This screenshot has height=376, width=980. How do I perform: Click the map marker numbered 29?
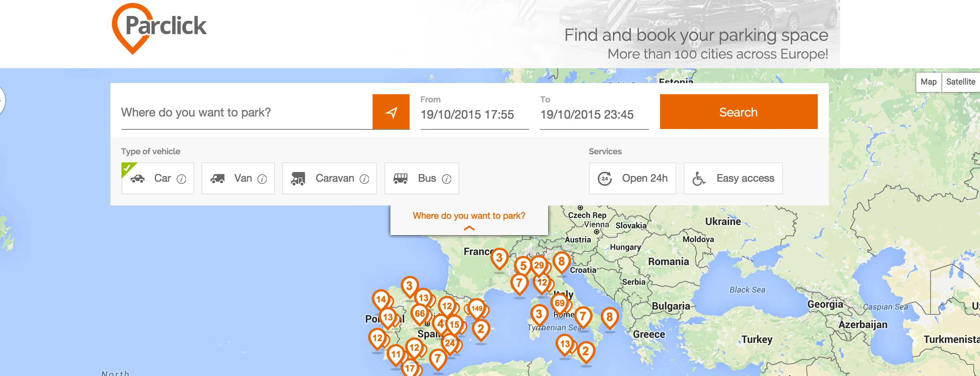539,265
